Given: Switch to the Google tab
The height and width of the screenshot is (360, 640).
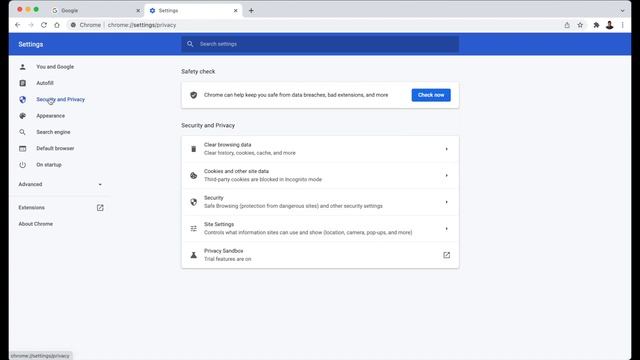Looking at the screenshot, I should pos(96,11).
